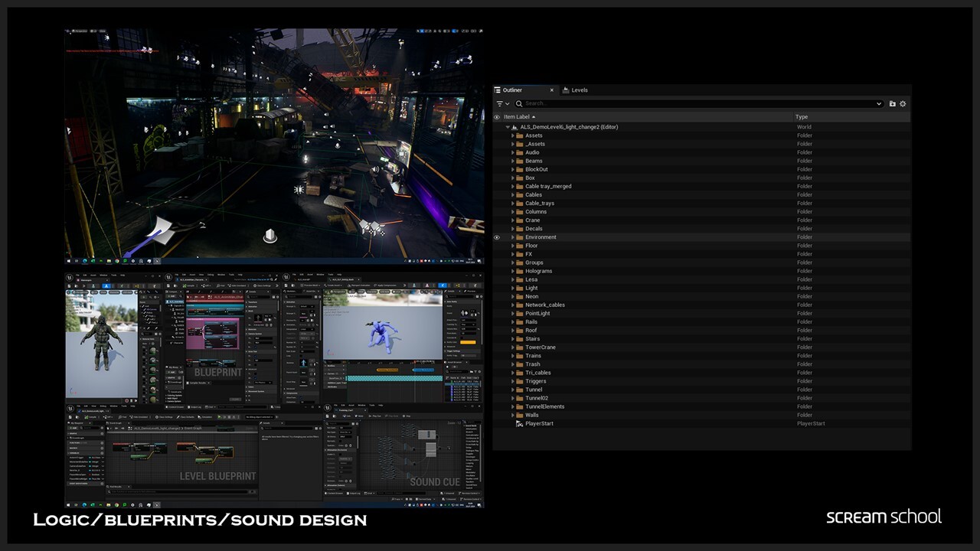This screenshot has width=980, height=551.
Task: Toggle visibility eye for Environment folder
Action: coord(497,237)
